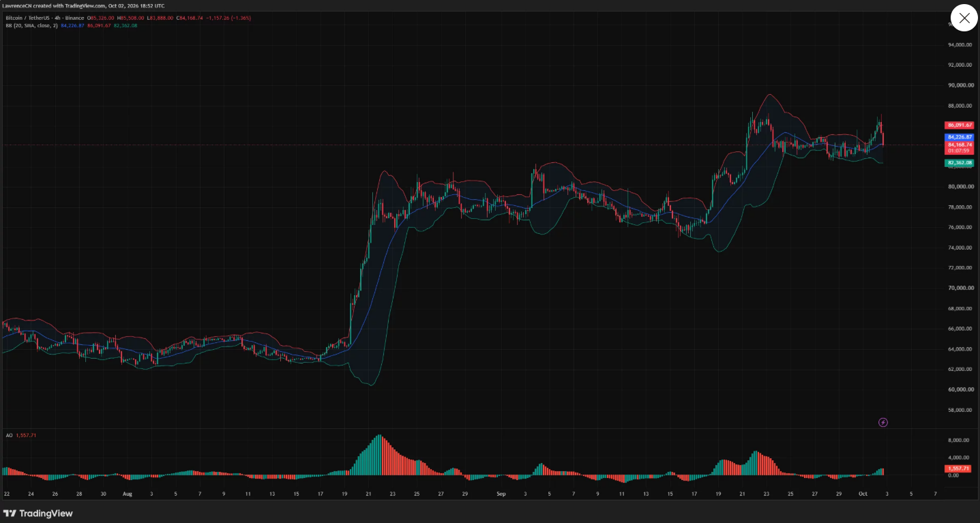
Task: Click the 1,557.71 value beside AO label
Action: coord(26,435)
